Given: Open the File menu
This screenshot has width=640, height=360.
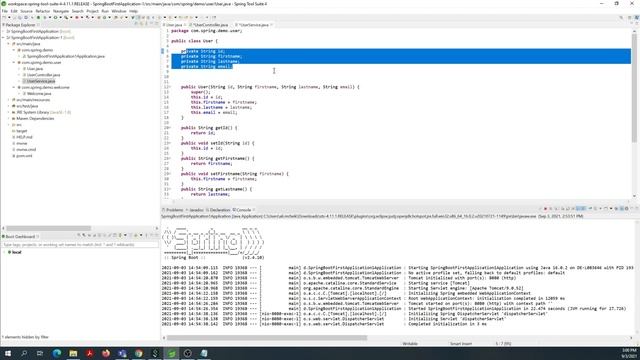Looking at the screenshot, I should click(x=4, y=11).
